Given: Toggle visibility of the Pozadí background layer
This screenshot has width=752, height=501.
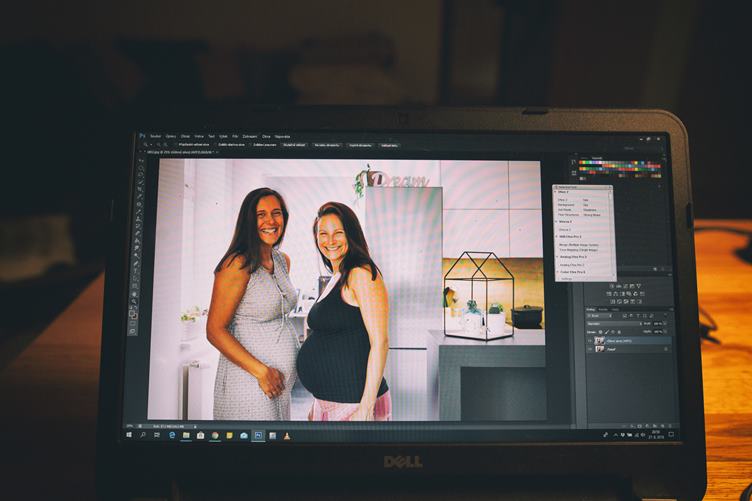Looking at the screenshot, I should coord(589,350).
